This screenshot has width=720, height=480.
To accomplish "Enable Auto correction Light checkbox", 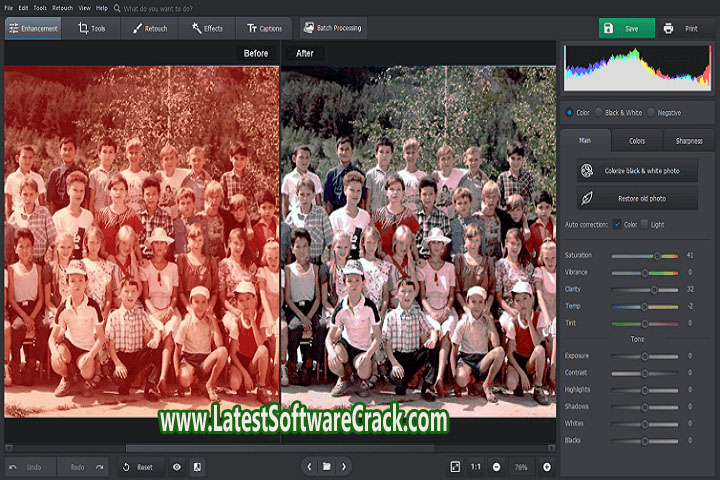I will [x=645, y=224].
